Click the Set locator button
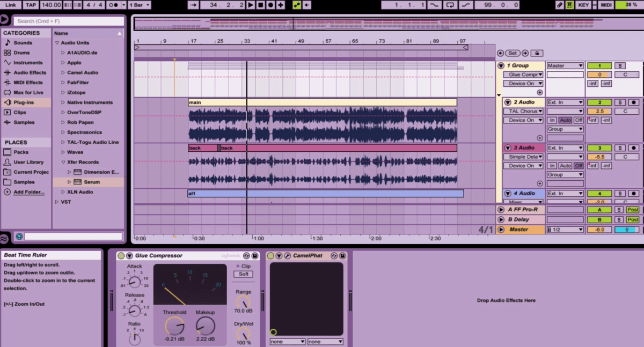This screenshot has height=347, width=644. (513, 53)
